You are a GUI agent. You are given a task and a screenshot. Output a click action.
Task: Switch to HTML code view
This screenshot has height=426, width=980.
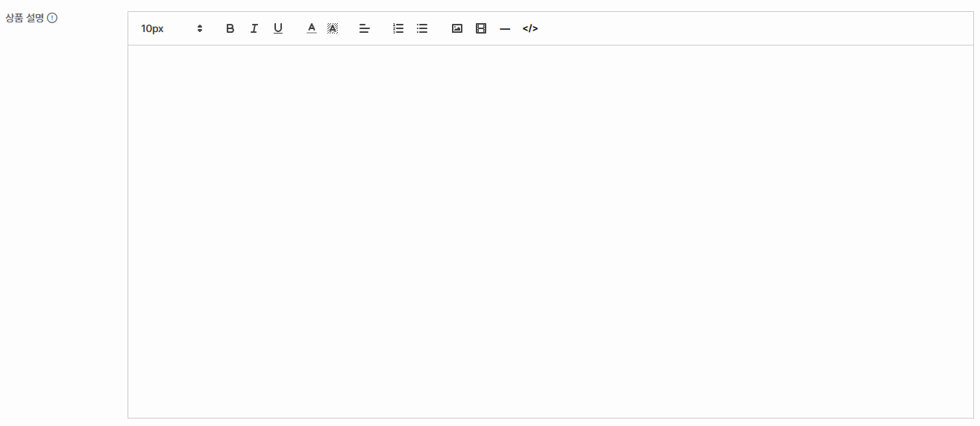(x=530, y=28)
